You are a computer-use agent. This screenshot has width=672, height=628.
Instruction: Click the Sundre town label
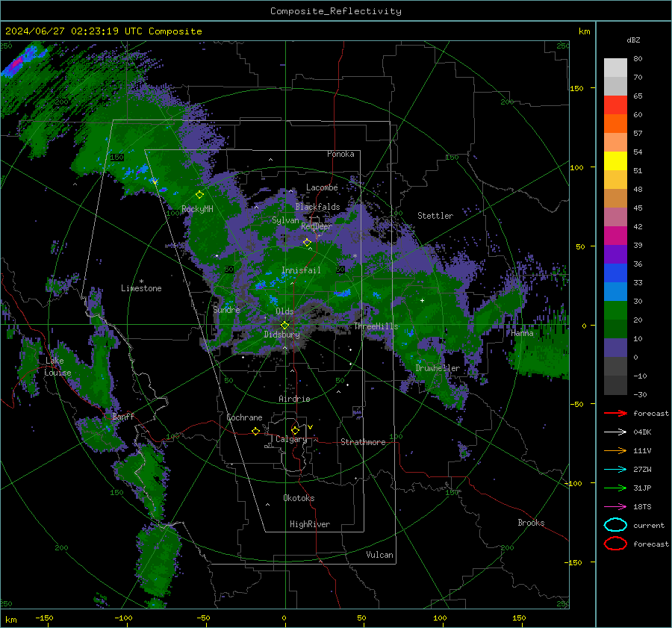pos(226,309)
